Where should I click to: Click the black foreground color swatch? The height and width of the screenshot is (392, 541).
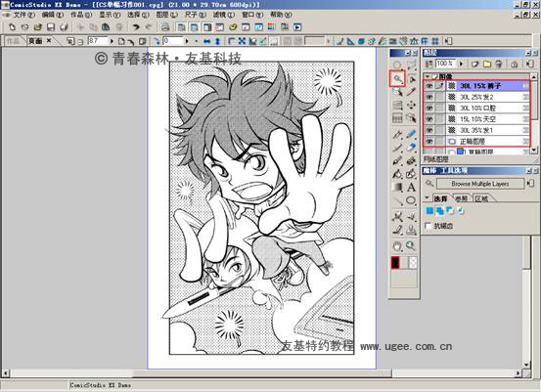(x=395, y=262)
